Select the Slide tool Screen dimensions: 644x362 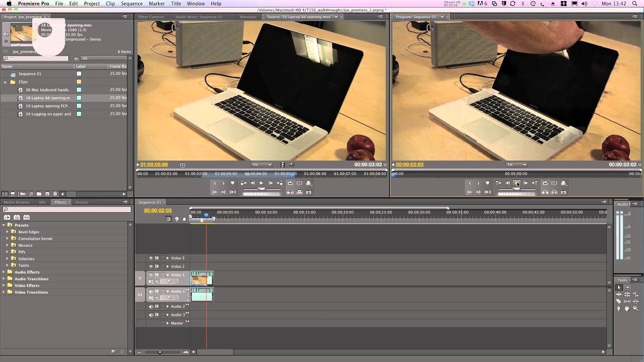point(635,301)
